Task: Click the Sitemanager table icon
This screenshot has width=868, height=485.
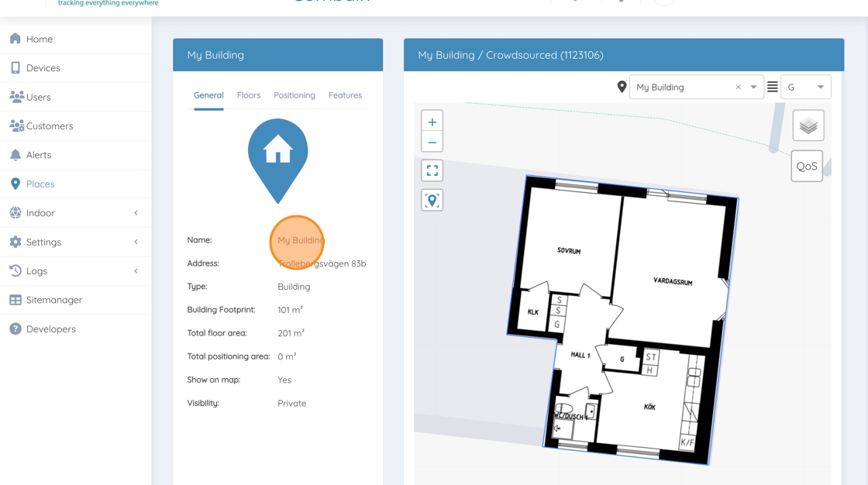Action: coord(15,300)
